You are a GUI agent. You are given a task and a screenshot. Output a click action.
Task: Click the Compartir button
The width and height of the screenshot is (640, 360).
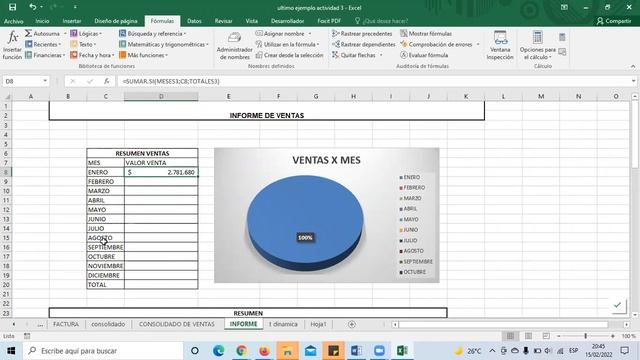point(614,21)
